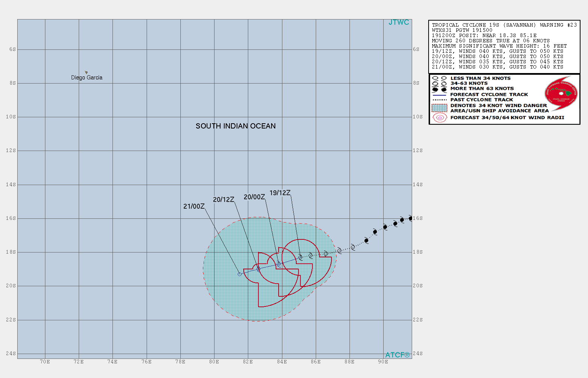
Task: Click the 'MORE THAN 63 KNOTS' legend text
Action: pos(482,89)
